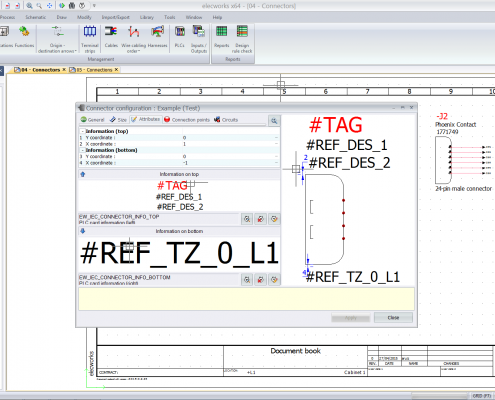This screenshot has height=400, width=495.
Task: Open the Functions manager
Action: pyautogui.click(x=24, y=36)
